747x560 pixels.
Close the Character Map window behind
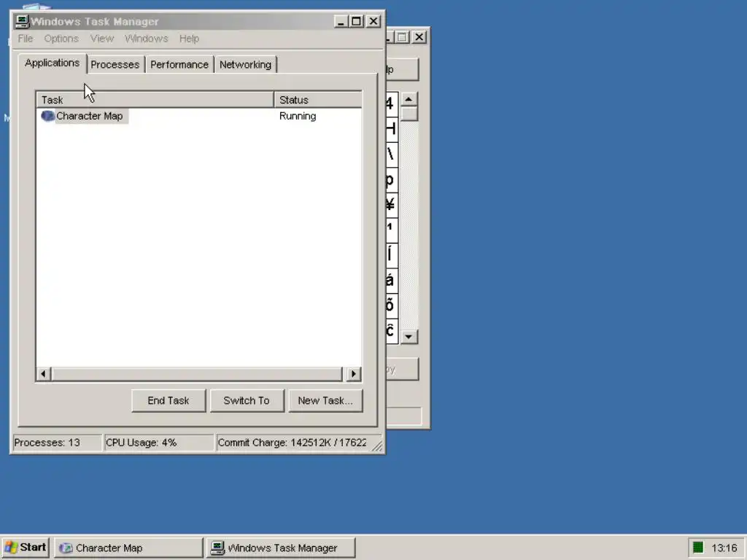(419, 37)
